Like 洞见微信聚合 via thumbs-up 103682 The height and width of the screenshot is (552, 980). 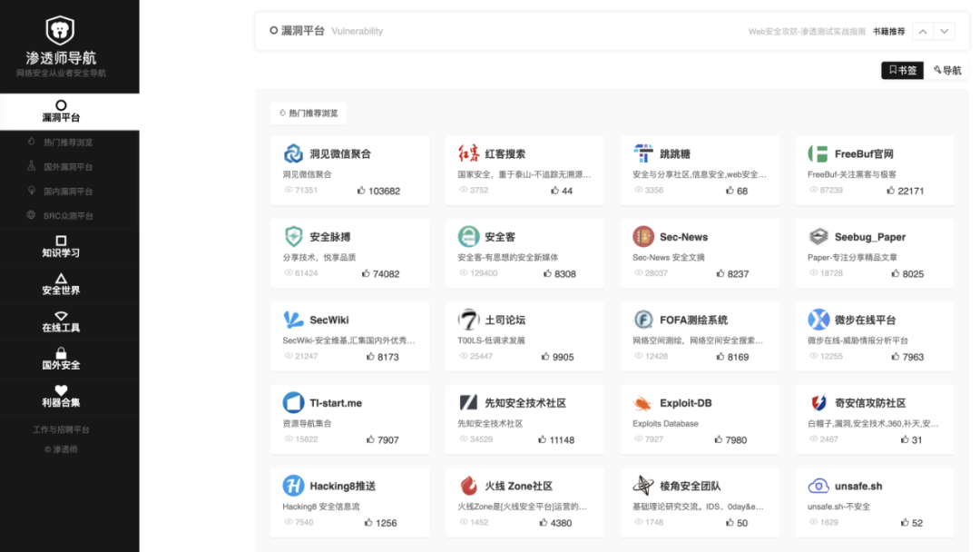point(378,191)
